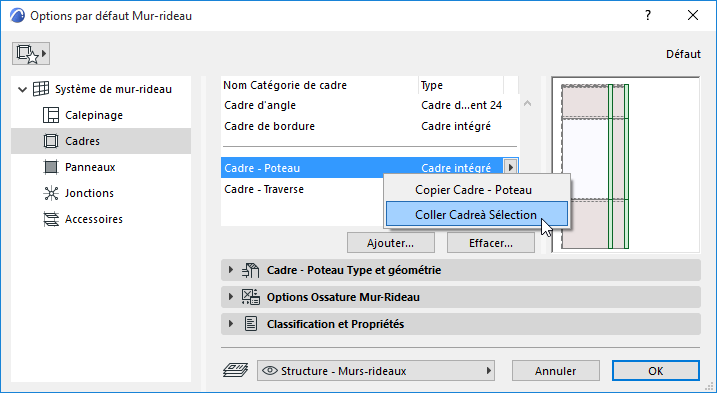The image size is (717, 393).
Task: Click the Type column header
Action: (x=461, y=85)
